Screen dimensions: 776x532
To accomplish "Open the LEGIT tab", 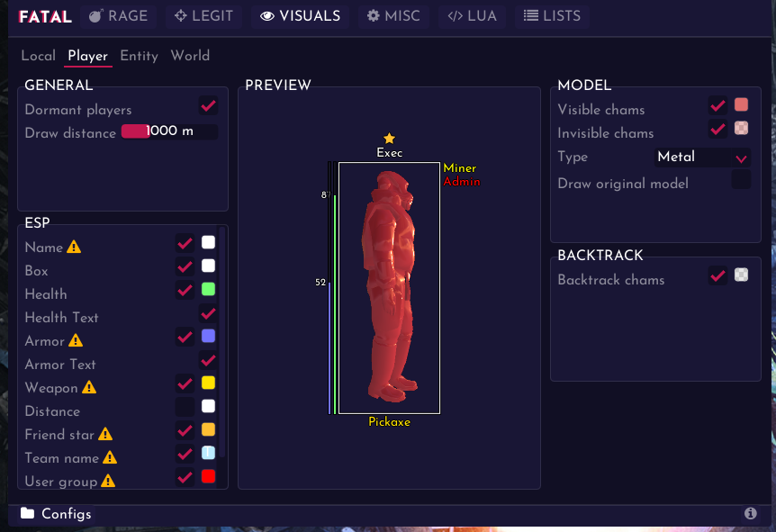I will pyautogui.click(x=203, y=16).
